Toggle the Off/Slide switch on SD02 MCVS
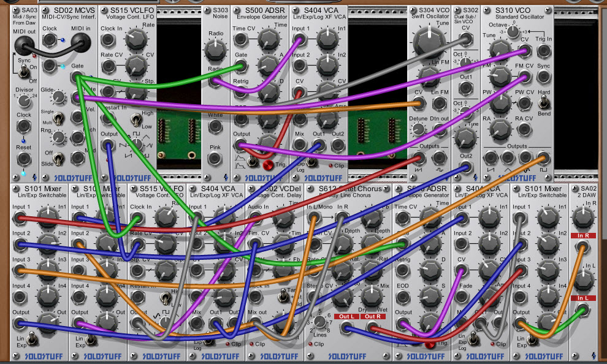 (x=58, y=159)
